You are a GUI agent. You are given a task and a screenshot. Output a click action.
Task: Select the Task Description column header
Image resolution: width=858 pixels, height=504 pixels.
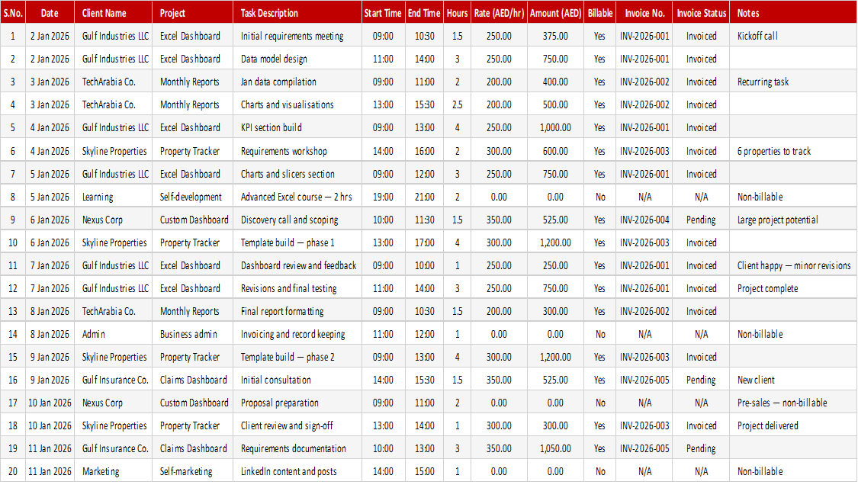[x=297, y=13]
